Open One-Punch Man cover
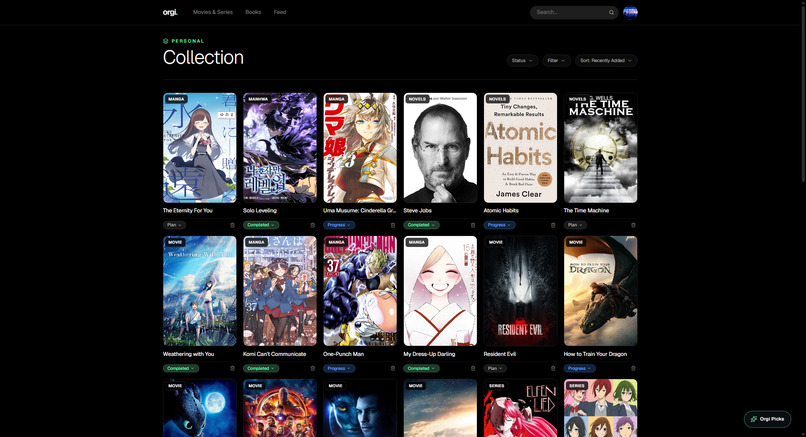This screenshot has height=437, width=806. click(360, 291)
